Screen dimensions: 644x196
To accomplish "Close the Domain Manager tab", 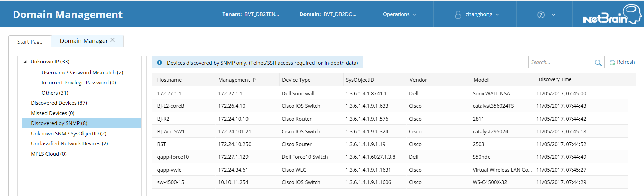I will [x=113, y=40].
